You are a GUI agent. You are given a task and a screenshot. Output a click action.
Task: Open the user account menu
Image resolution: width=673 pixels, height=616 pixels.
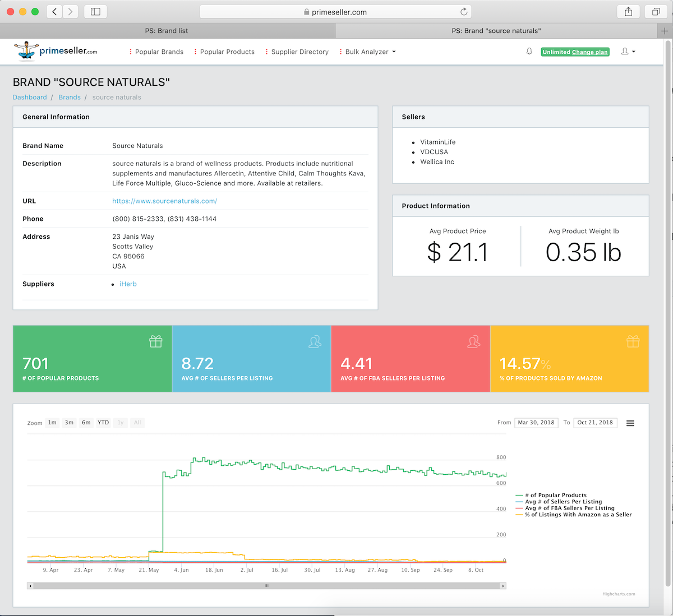pos(628,52)
